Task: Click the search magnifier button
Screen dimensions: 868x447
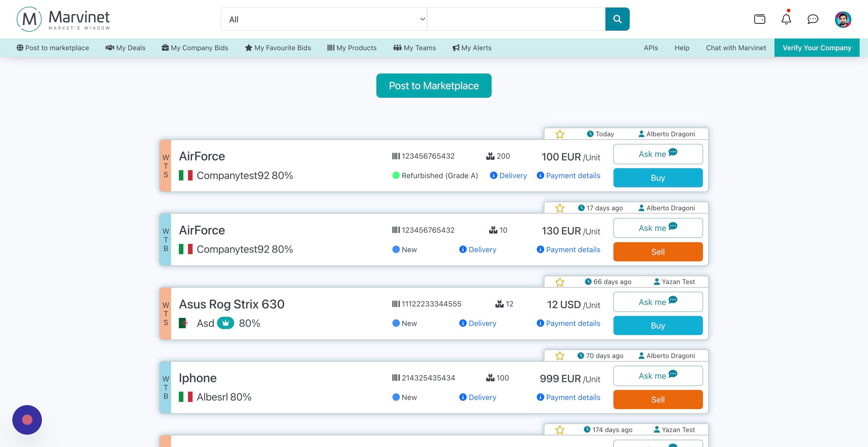Action: coord(617,19)
